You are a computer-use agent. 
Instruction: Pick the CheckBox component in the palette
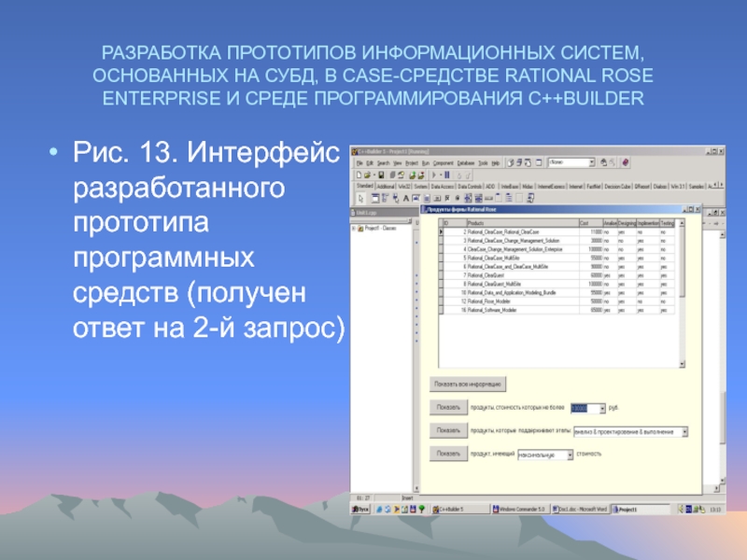(447, 198)
